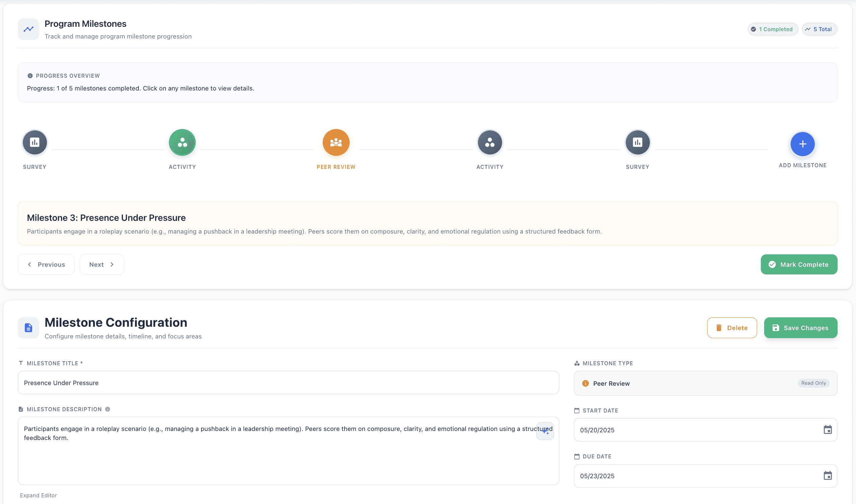
Task: Go to the Next milestone
Action: pyautogui.click(x=102, y=264)
